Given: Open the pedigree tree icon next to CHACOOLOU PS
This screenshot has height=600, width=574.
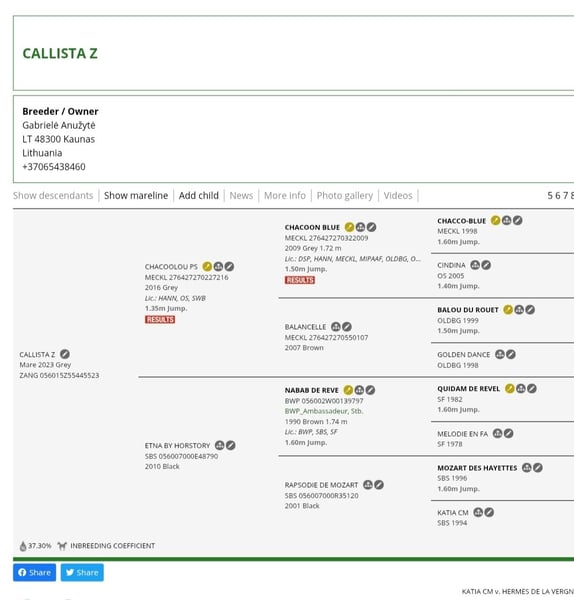Looking at the screenshot, I should 218,266.
